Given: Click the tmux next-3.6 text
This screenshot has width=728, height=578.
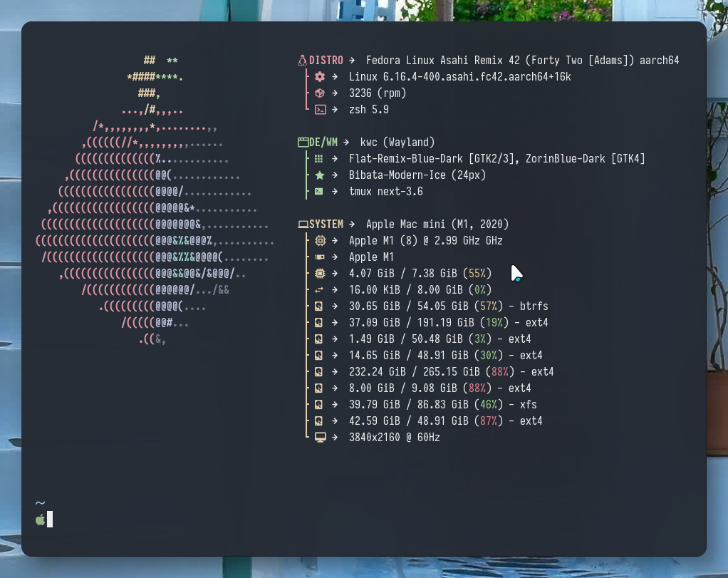Looking at the screenshot, I should [386, 192].
